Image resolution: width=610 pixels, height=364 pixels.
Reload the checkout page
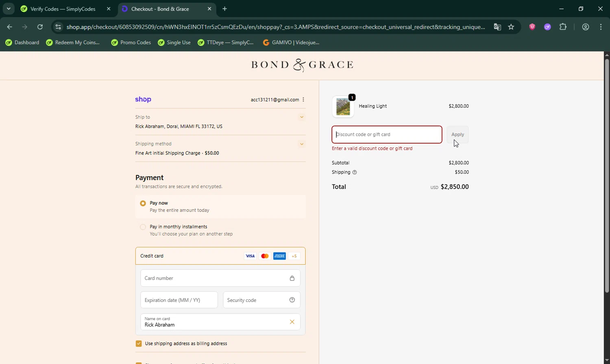[x=40, y=27]
